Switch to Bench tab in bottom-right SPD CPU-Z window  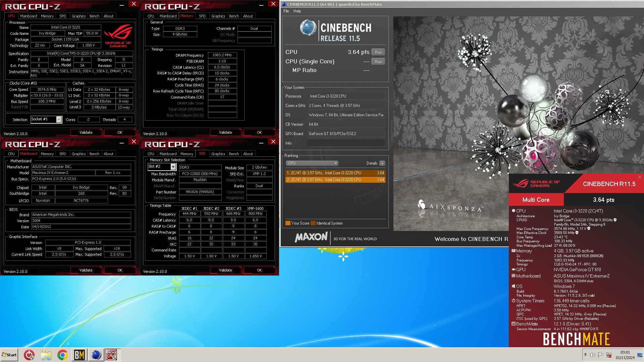[x=234, y=154]
